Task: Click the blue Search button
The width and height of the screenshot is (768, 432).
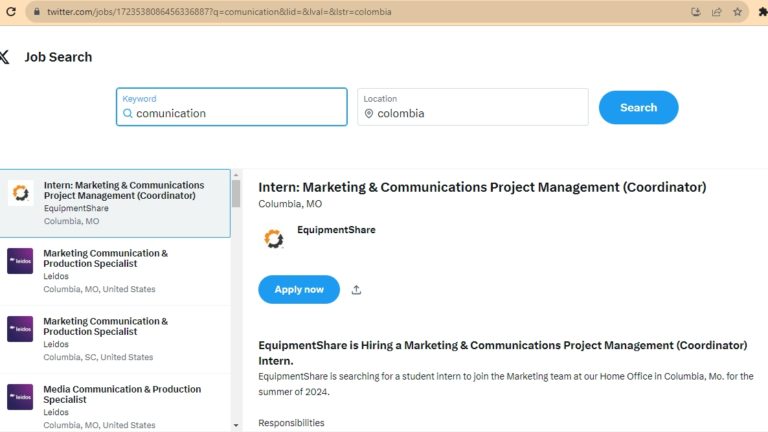Action: [x=638, y=107]
